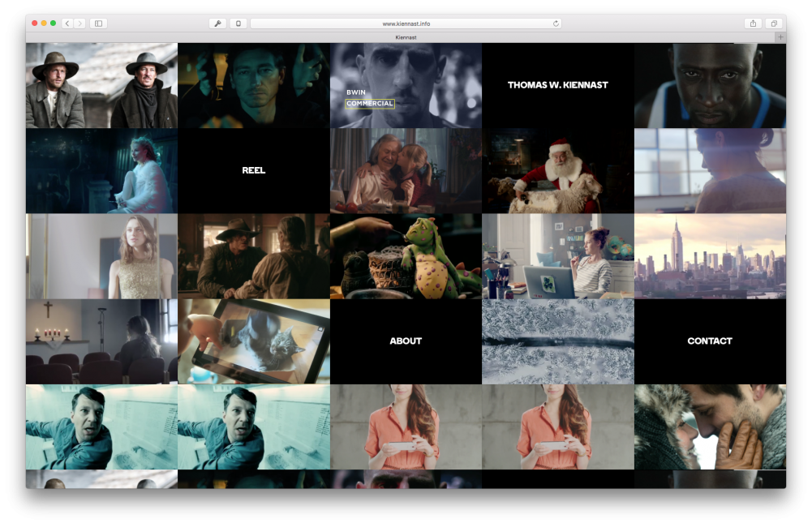Click the BWIN text label
The height and width of the screenshot is (523, 812).
point(356,92)
